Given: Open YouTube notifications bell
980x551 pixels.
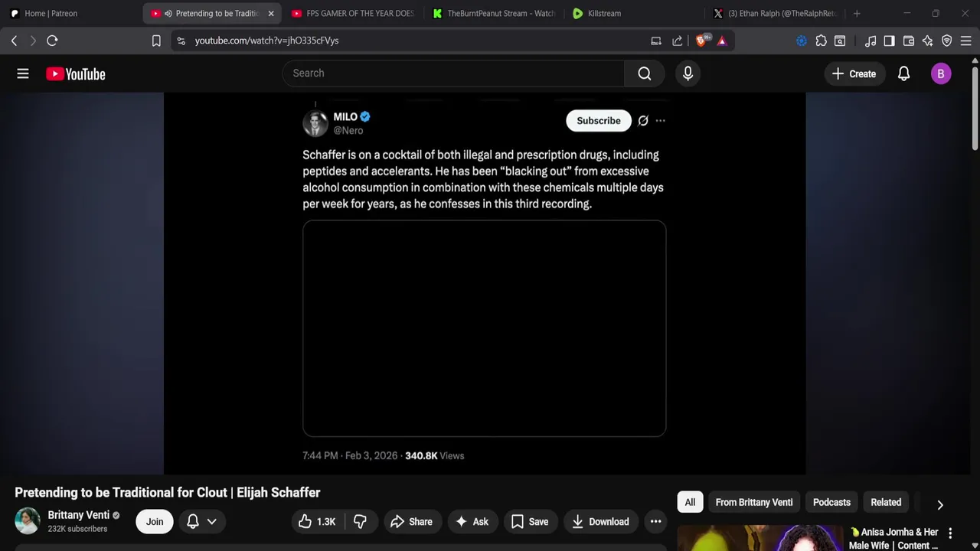Looking at the screenshot, I should click(x=903, y=73).
